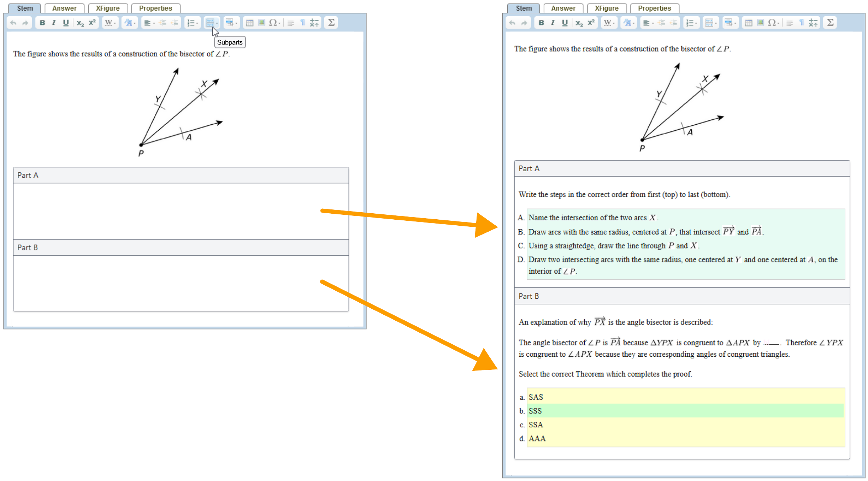Click the math operators icon in right editor
This screenshot has width=868, height=481.
pos(813,23)
